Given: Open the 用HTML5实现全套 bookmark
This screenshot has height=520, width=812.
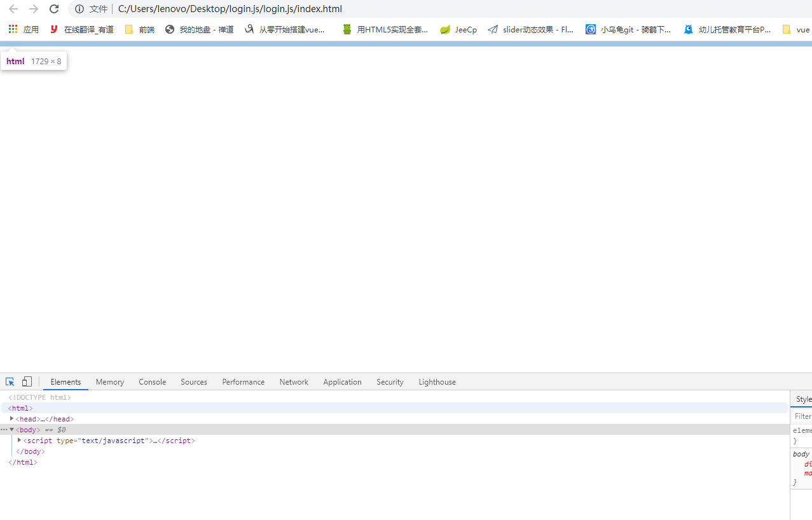Looking at the screenshot, I should pos(385,29).
